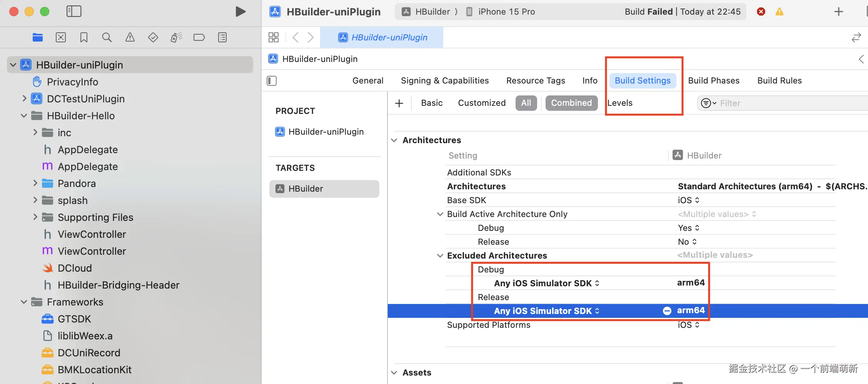
Task: Add a build setting with plus button
Action: click(399, 103)
